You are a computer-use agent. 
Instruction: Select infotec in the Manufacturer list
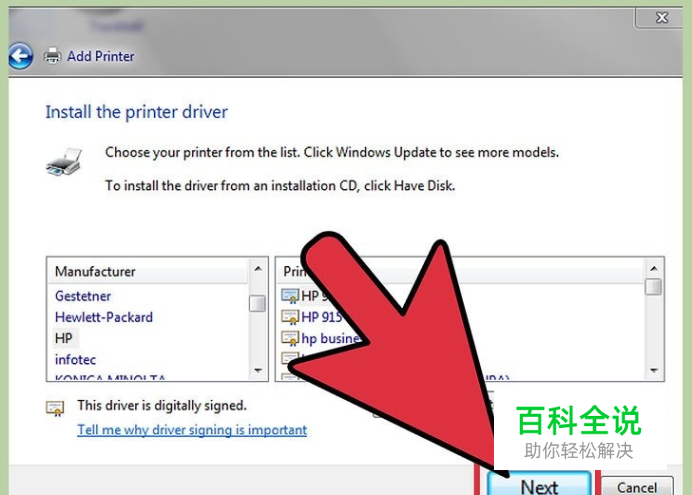(75, 360)
